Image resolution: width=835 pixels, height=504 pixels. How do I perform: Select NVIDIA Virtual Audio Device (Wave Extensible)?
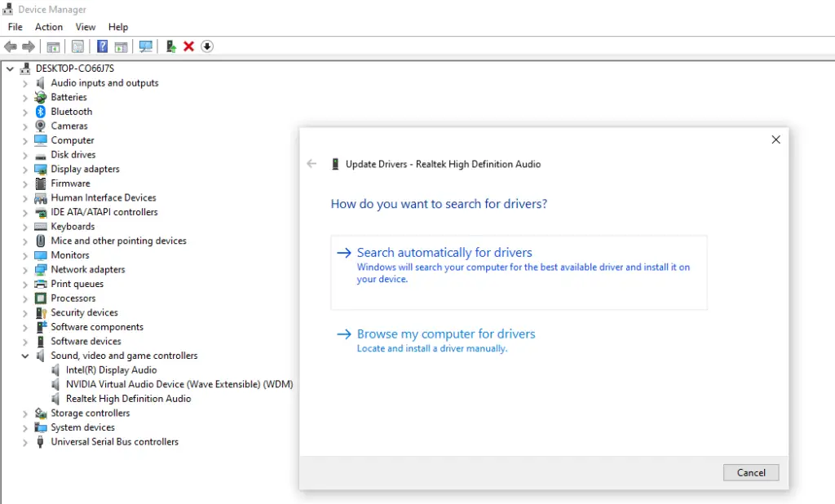point(179,384)
